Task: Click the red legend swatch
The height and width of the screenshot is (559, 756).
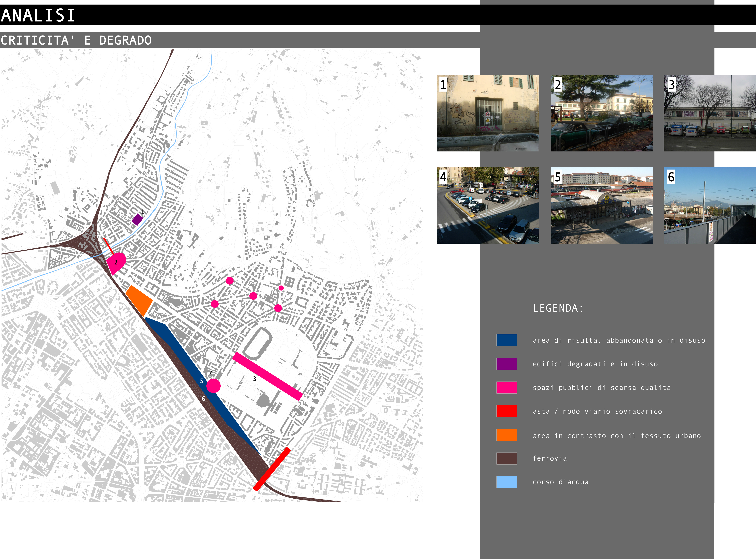Action: pos(507,411)
